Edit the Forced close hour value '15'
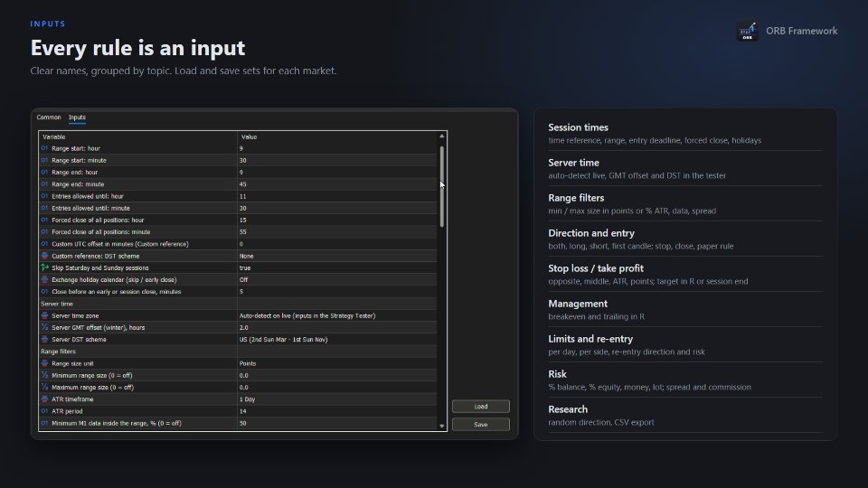Screen dimensions: 868x488 (337, 221)
